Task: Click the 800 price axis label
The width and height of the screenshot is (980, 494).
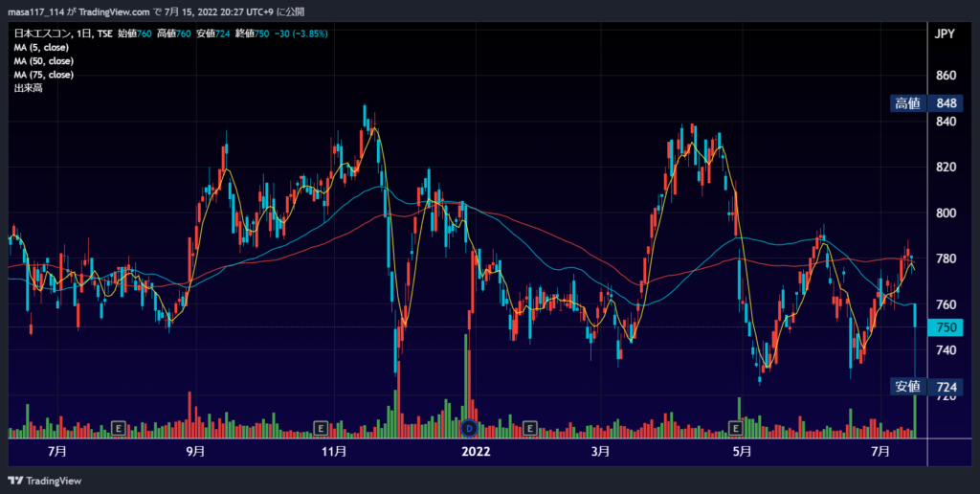Action: (x=947, y=213)
